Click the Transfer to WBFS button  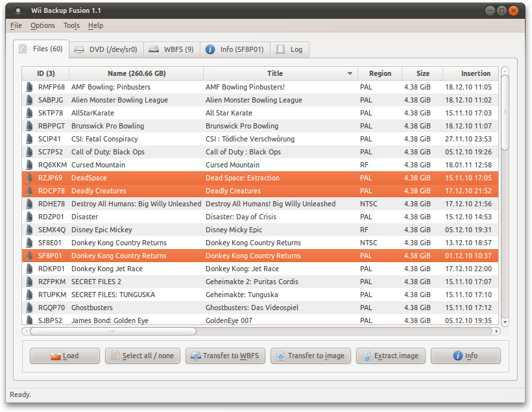225,356
